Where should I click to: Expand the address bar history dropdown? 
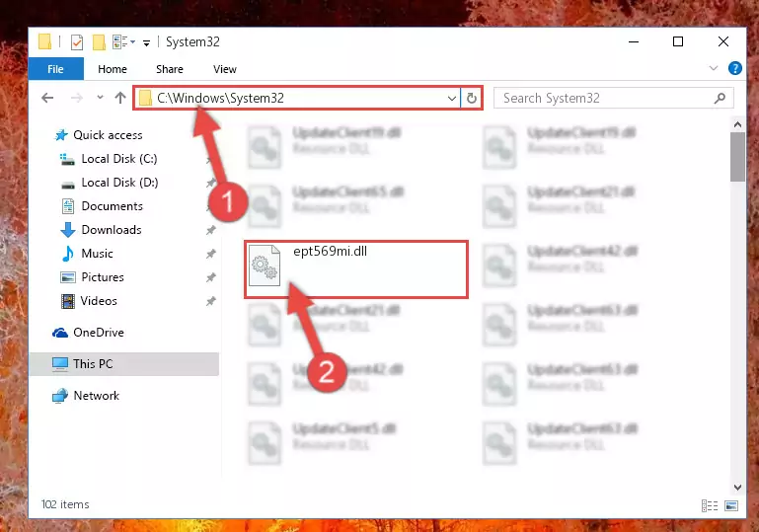pyautogui.click(x=452, y=99)
